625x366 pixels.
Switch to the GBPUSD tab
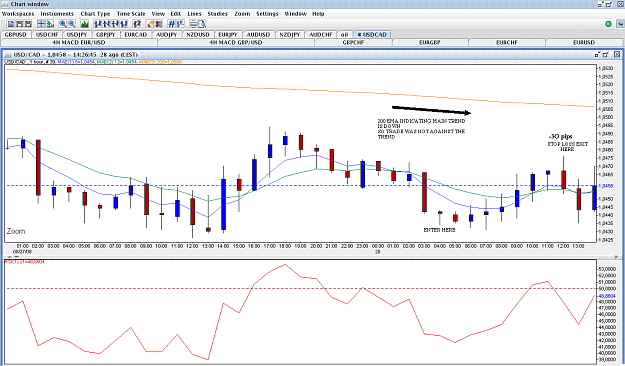16,35
